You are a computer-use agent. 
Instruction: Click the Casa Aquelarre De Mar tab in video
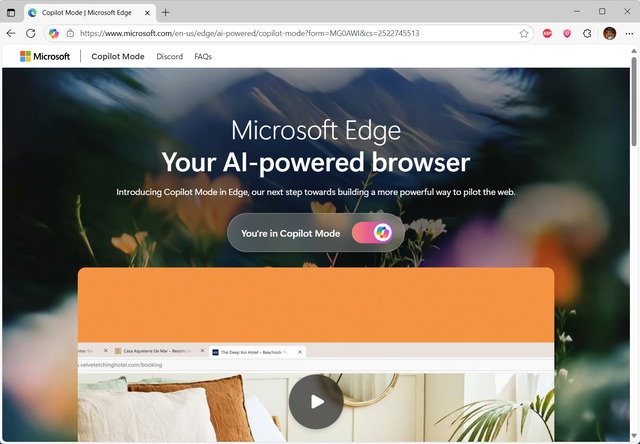(x=160, y=351)
